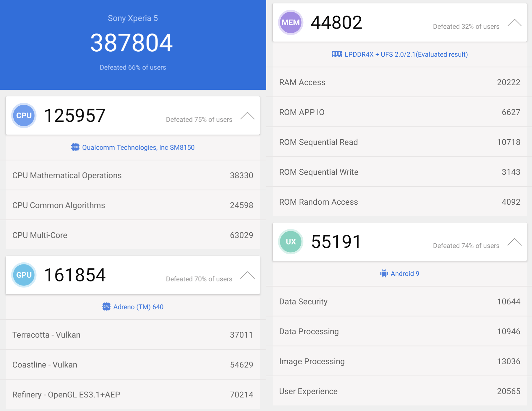Click the total score 387804
Viewport: 532px width, 411px height.
[132, 43]
